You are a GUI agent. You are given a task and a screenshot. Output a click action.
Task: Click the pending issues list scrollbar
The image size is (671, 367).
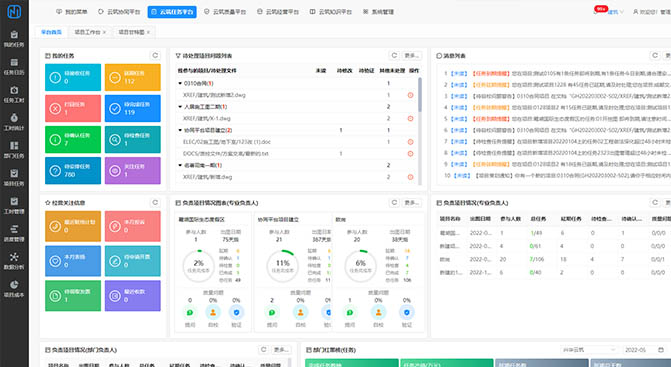click(x=420, y=95)
